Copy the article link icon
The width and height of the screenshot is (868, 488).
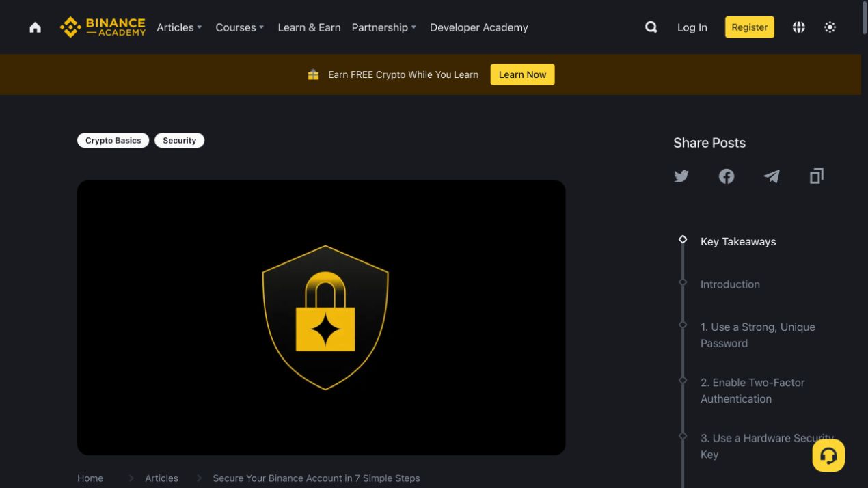pos(816,176)
